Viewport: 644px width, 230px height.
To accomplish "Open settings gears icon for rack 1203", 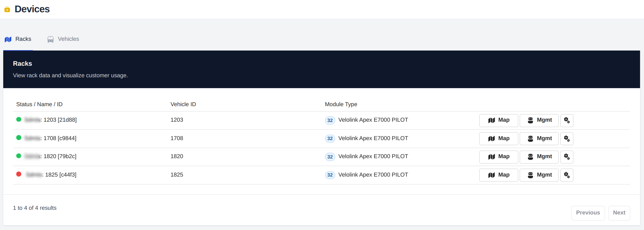I will [x=567, y=120].
